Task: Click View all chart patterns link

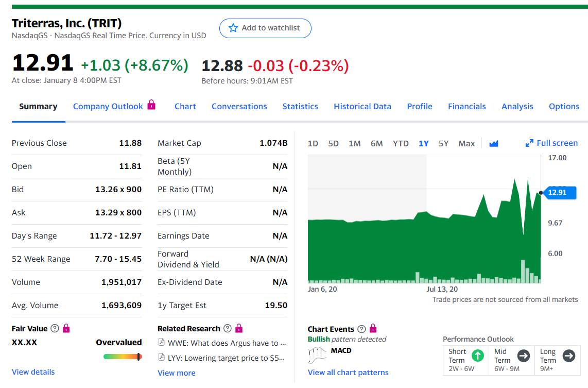Action: click(x=348, y=372)
